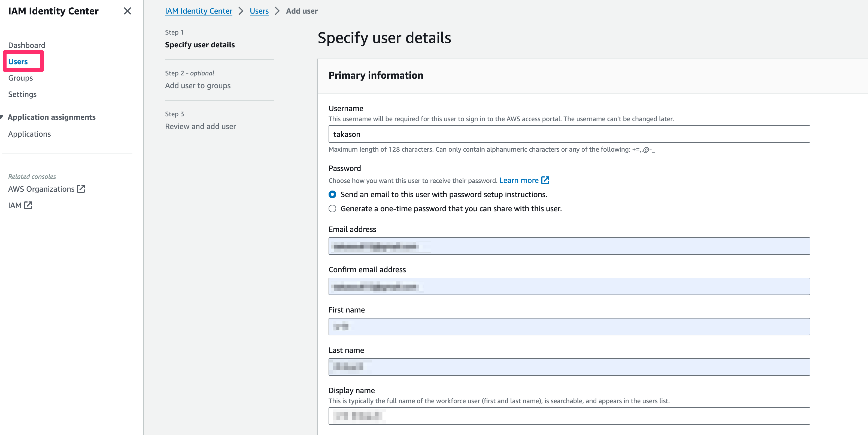Click the Learn more external link icon
Screen dimensions: 868x435
pyautogui.click(x=545, y=180)
